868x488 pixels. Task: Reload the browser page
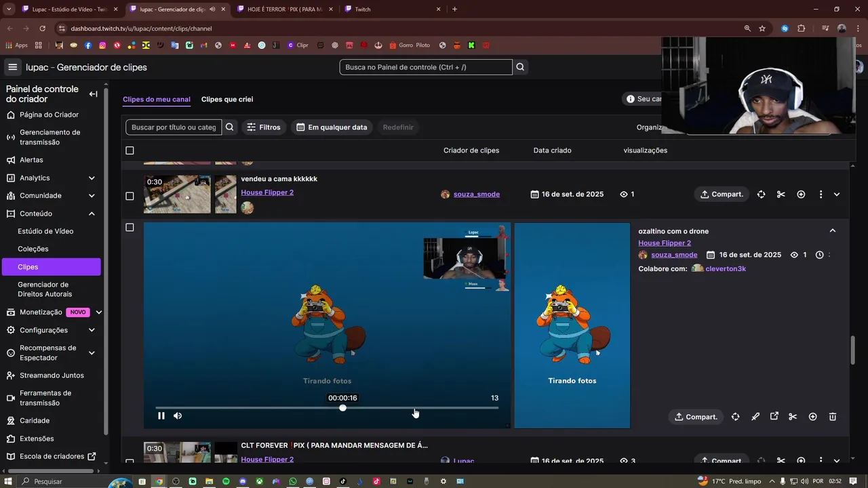(42, 28)
